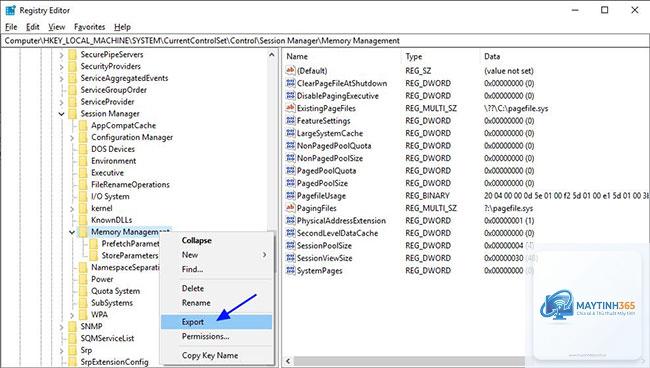Click the Registry Editor title bar icon
650x368 pixels.
(10, 10)
